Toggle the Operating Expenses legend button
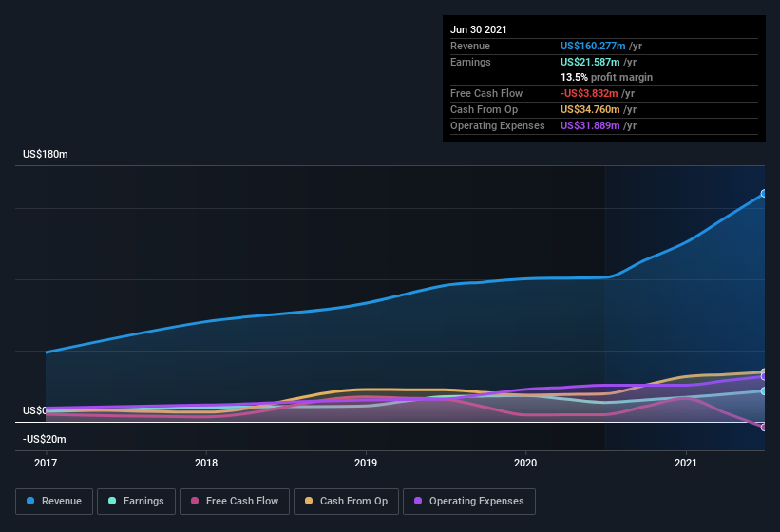 click(x=469, y=502)
